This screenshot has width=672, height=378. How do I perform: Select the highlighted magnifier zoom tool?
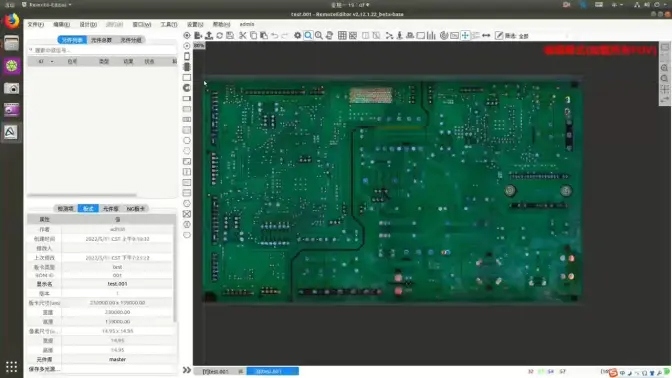pyautogui.click(x=308, y=36)
